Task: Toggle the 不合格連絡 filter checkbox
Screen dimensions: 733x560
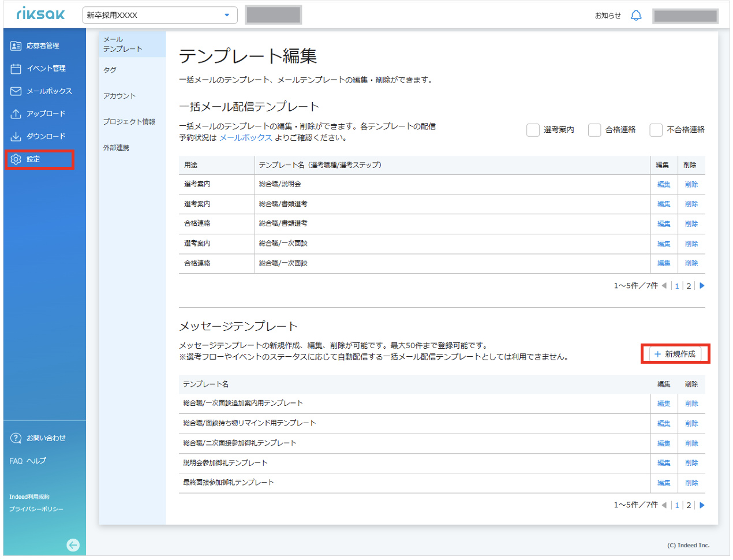Action: (656, 130)
